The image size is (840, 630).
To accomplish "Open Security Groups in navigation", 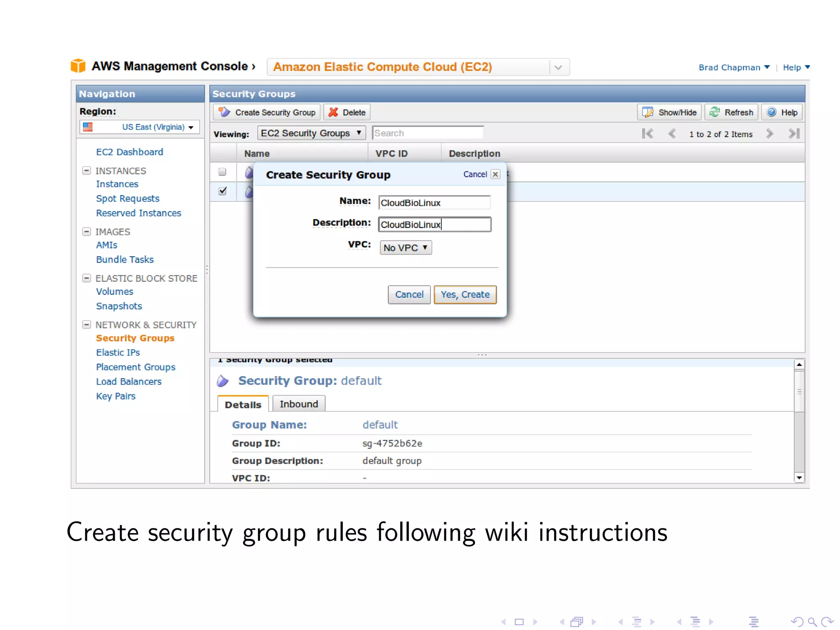I will 135,338.
